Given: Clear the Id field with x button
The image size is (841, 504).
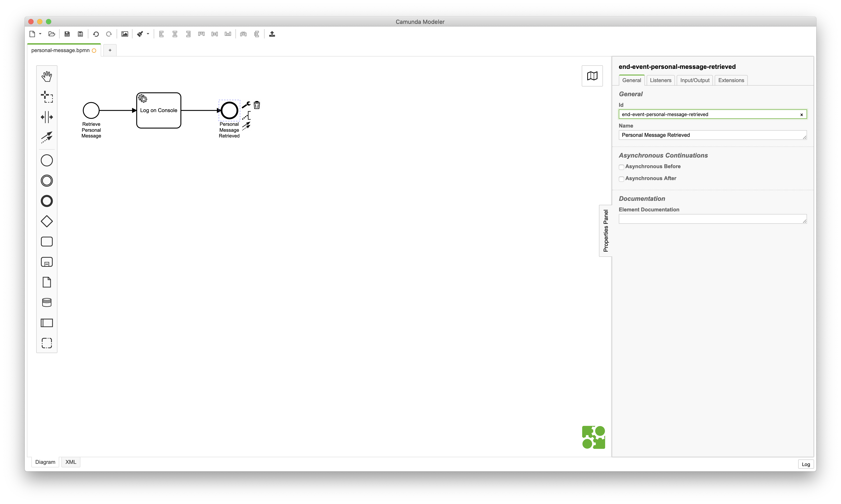Looking at the screenshot, I should tap(802, 115).
